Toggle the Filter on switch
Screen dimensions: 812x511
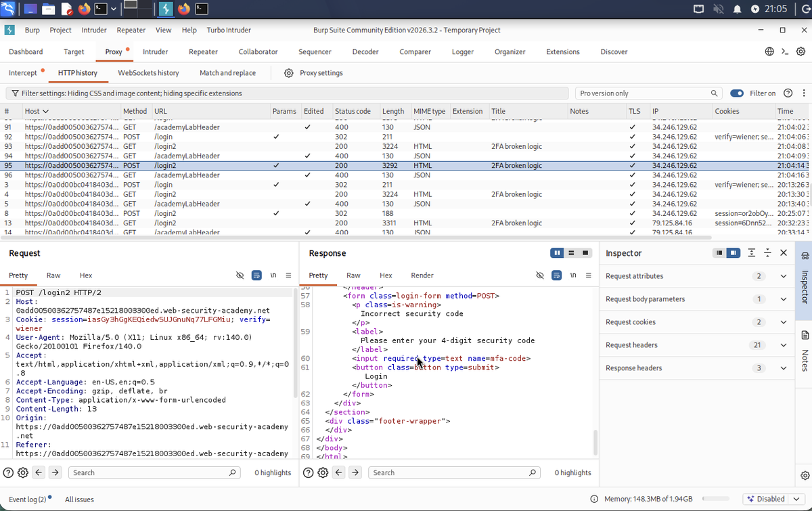[x=737, y=93]
